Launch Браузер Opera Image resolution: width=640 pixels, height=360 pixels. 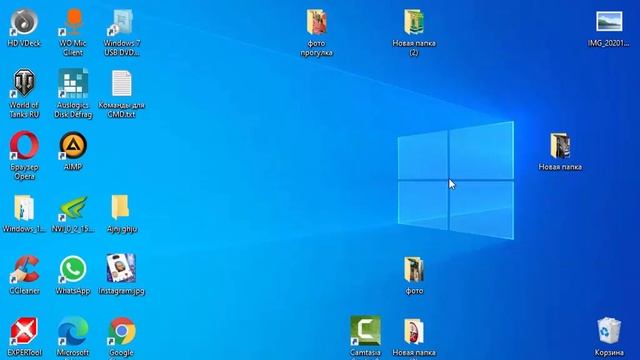pyautogui.click(x=24, y=146)
